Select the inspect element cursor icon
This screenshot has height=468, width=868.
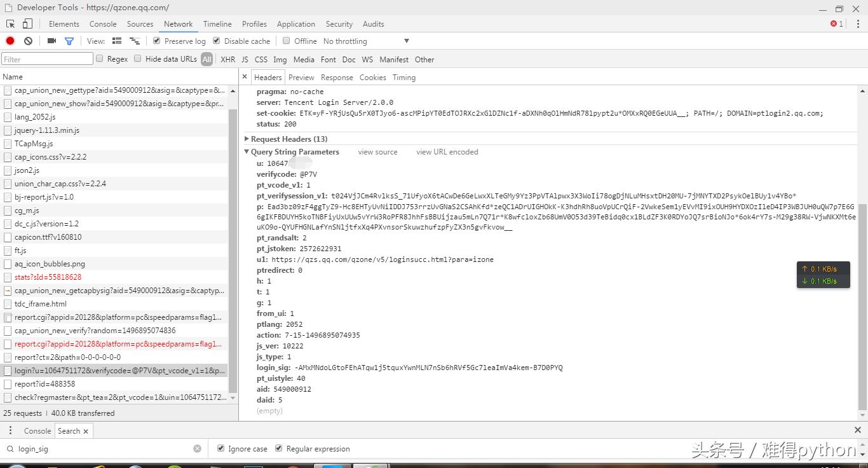(11, 24)
